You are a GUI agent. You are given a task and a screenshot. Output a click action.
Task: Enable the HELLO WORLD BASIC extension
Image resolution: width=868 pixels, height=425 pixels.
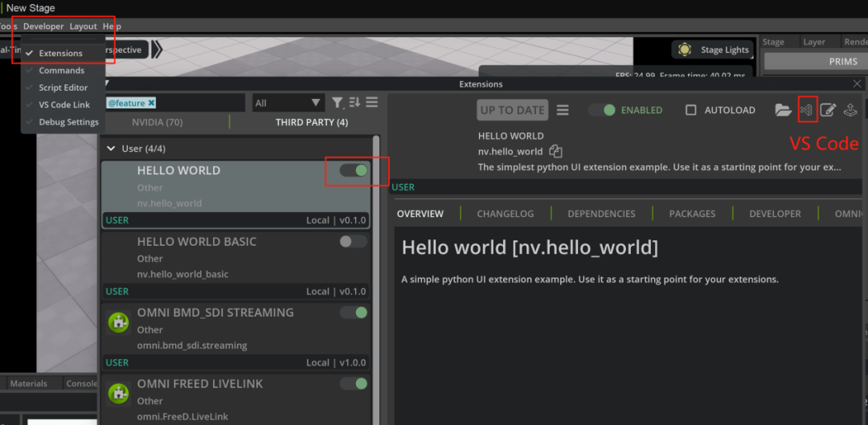354,241
